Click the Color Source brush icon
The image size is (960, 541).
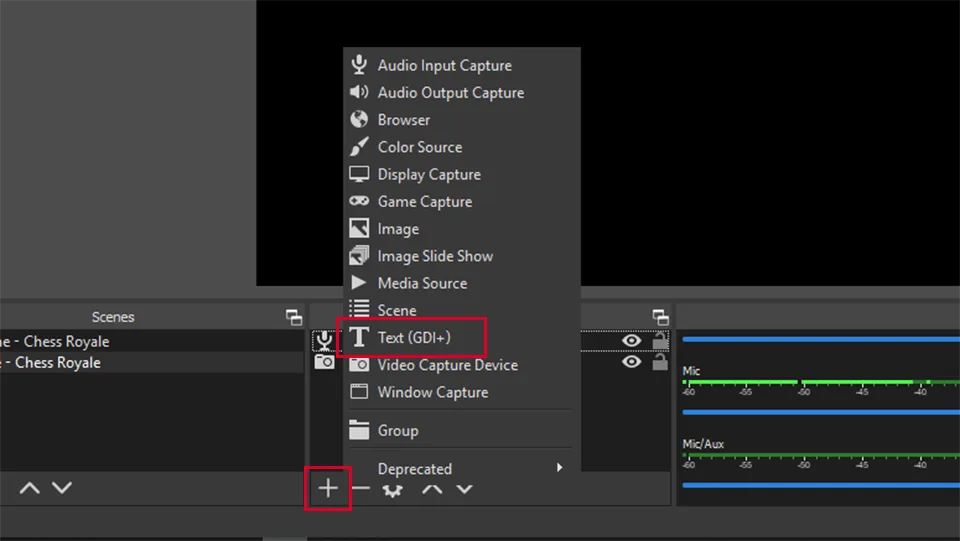pyautogui.click(x=359, y=146)
